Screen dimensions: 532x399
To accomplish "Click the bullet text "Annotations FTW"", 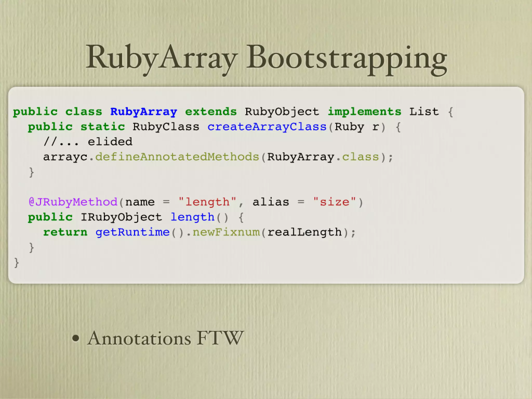I will coord(165,338).
